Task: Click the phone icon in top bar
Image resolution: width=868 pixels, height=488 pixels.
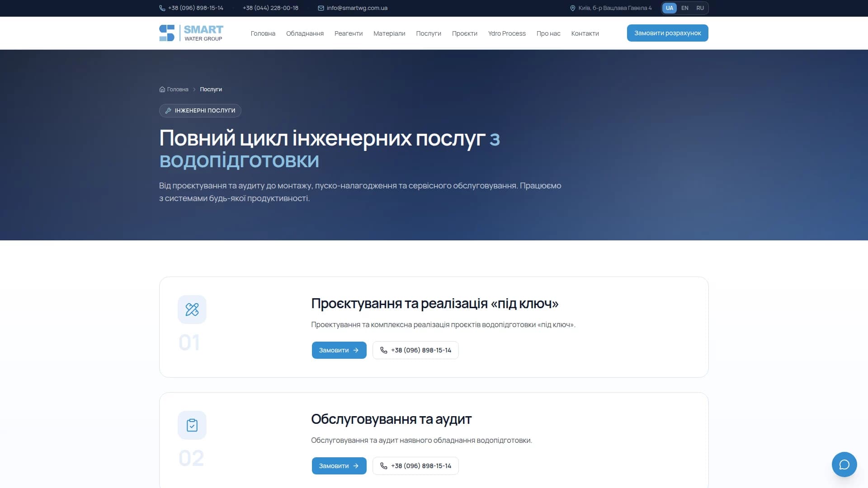Action: point(162,8)
